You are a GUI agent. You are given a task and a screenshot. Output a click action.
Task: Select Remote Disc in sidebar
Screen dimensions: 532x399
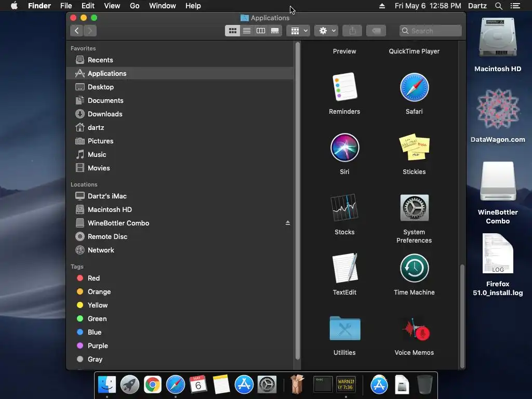180,236
